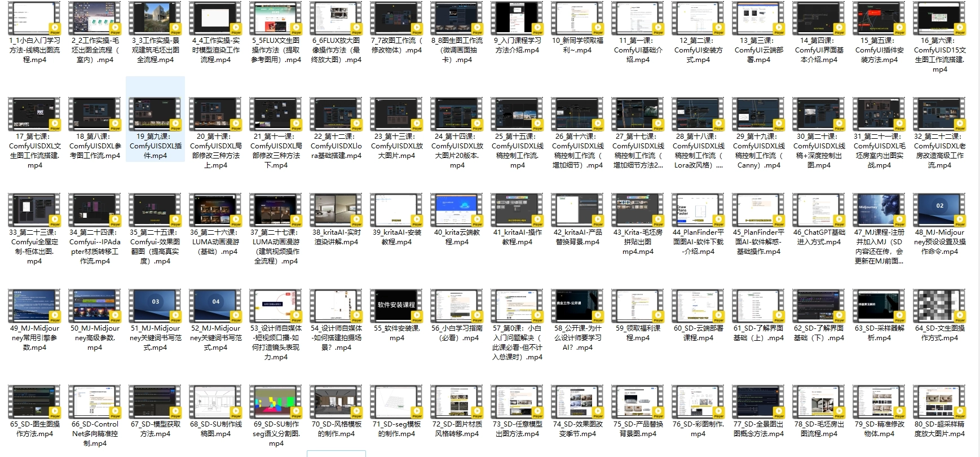Select file name "80_SD-超采样精度放大图片.mp4"
The width and height of the screenshot is (980, 457).
click(x=939, y=429)
